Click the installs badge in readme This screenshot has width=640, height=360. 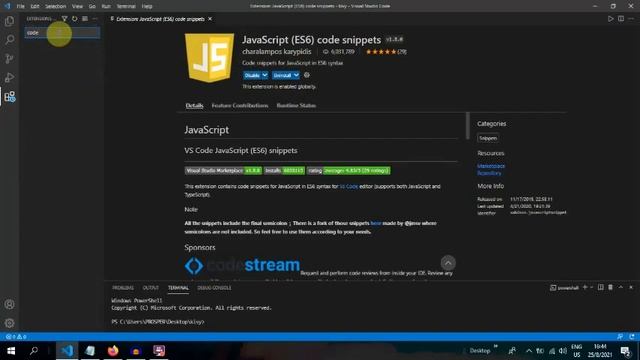click(x=284, y=171)
